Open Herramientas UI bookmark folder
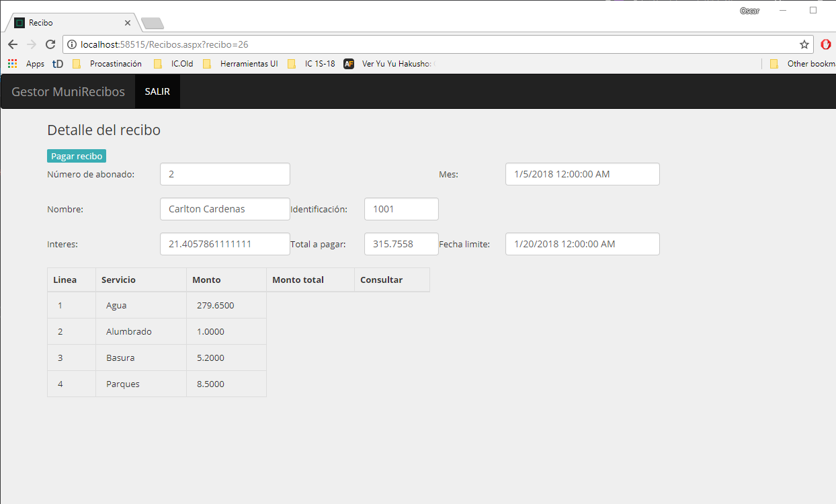This screenshot has width=836, height=504. tap(240, 64)
